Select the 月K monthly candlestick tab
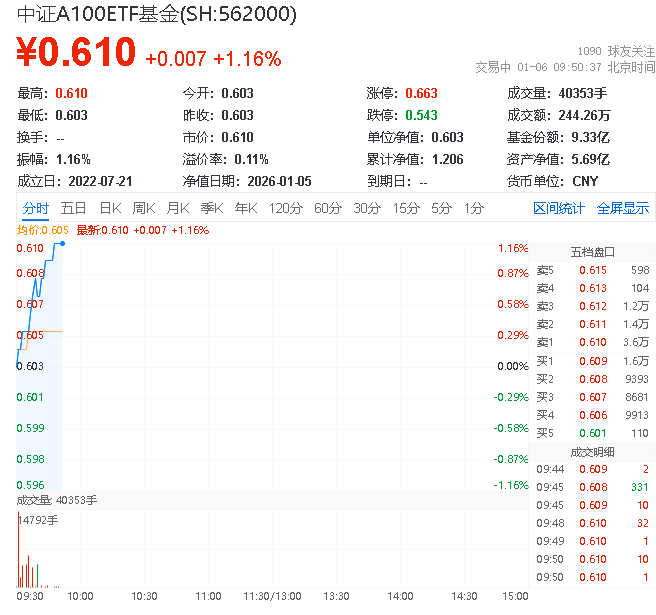This screenshot has height=615, width=656. [x=178, y=208]
